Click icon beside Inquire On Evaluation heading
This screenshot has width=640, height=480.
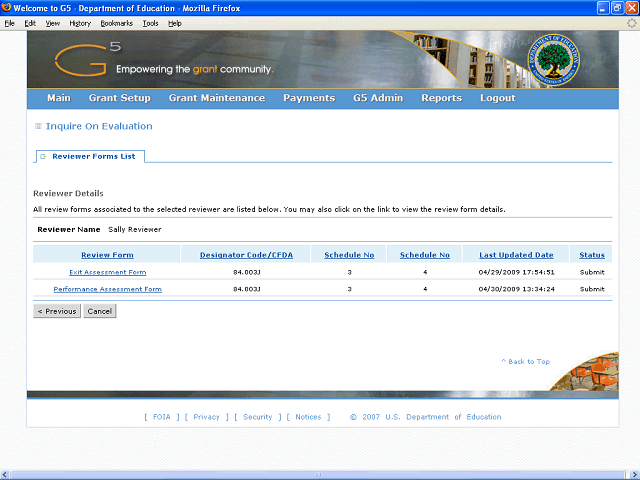(38, 126)
